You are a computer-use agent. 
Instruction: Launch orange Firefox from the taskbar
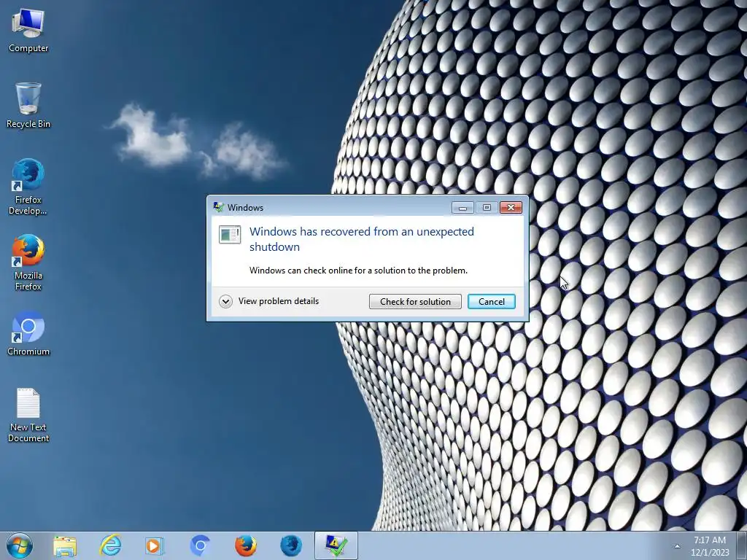click(x=245, y=545)
